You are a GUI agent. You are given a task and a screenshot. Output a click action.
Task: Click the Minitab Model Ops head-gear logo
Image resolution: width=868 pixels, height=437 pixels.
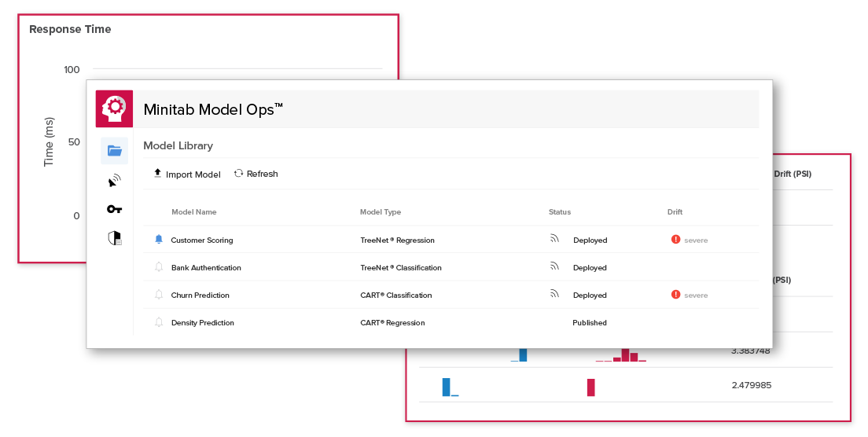click(114, 108)
